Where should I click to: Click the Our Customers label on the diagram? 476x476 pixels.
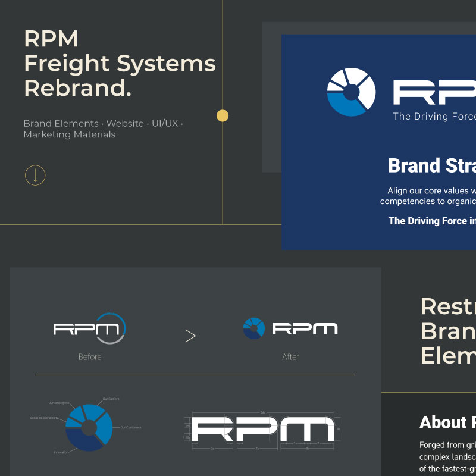[x=130, y=427]
